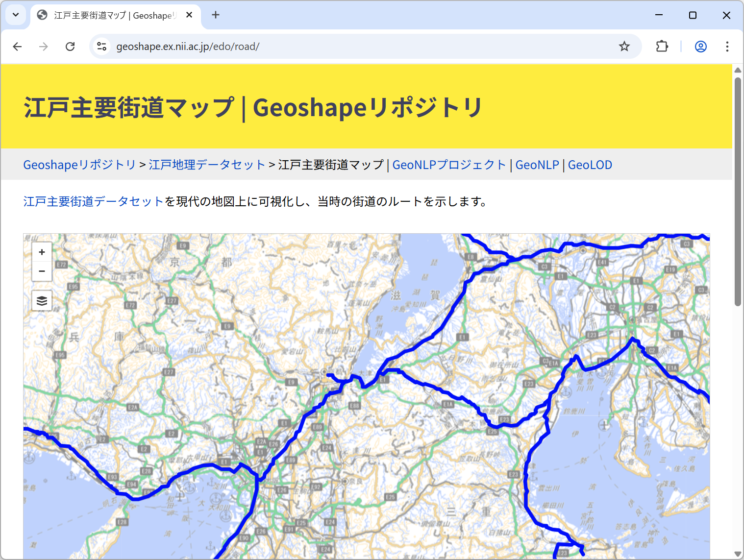
Task: Click the site information icon in address bar
Action: 102,46
